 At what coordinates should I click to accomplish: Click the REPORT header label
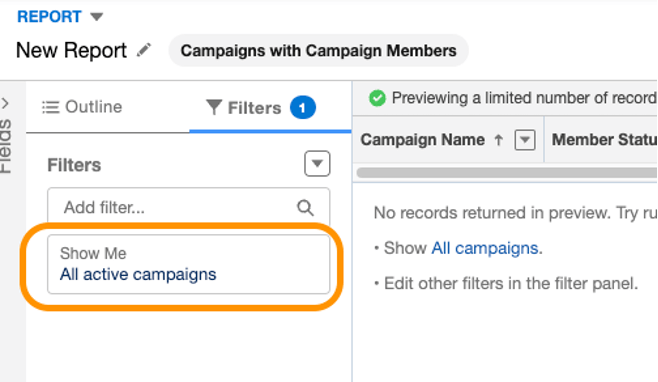[49, 17]
